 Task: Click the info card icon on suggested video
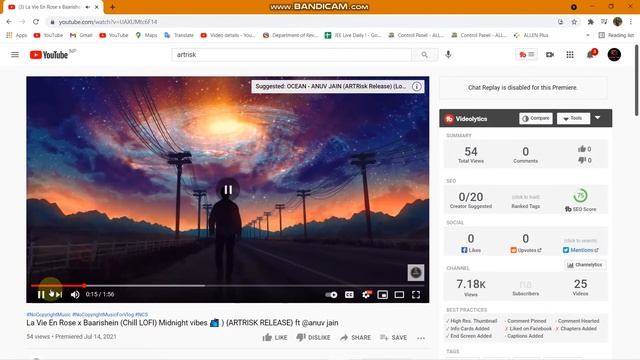[416, 87]
